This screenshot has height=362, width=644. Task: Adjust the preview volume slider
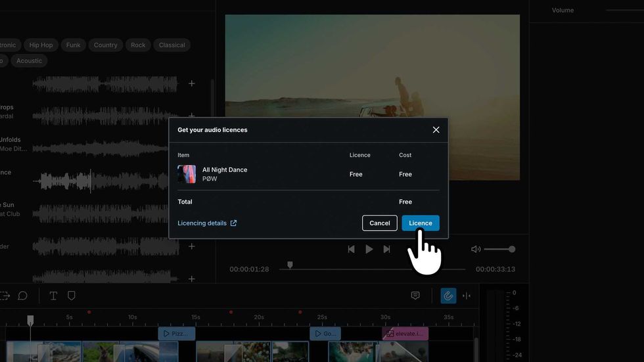[x=499, y=249]
